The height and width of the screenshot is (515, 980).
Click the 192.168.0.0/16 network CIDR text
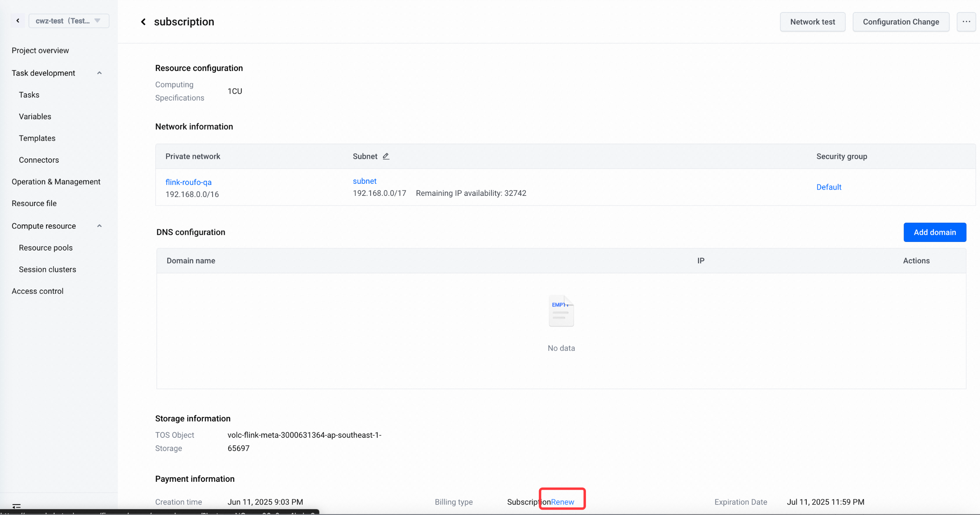coord(192,194)
